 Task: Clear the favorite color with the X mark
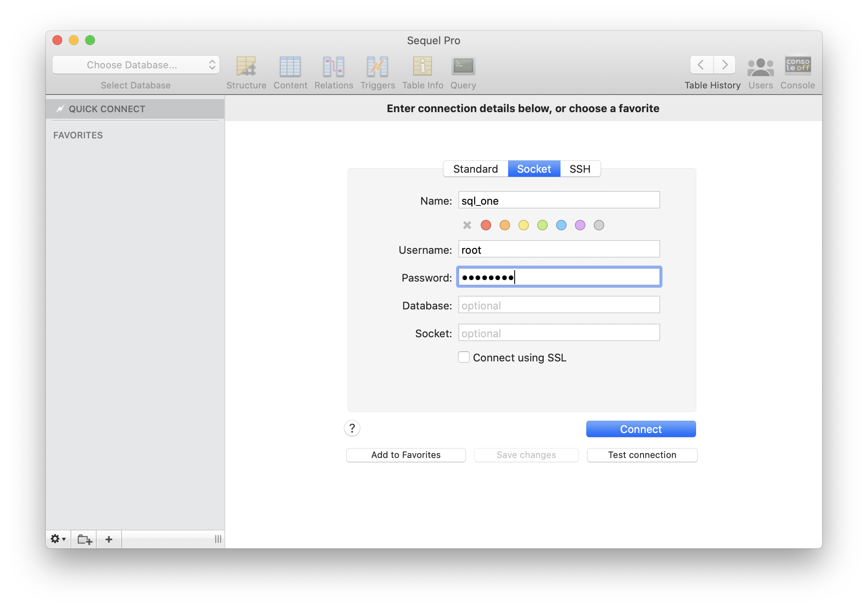pos(467,225)
